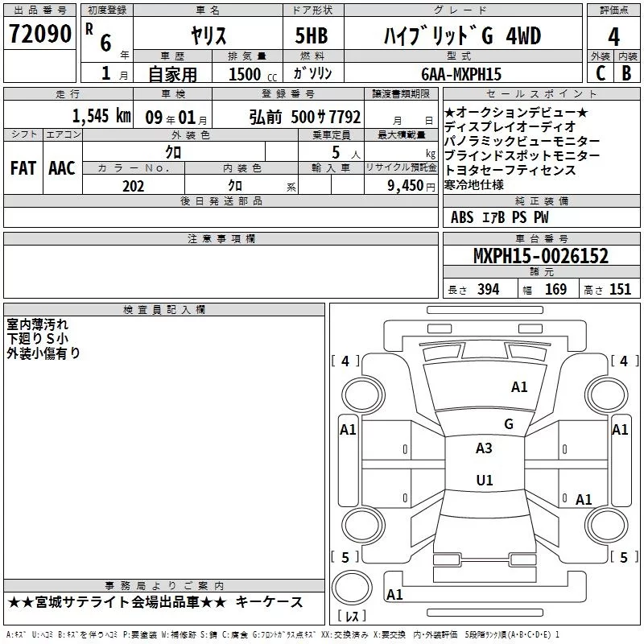Click the interior grade B under 内装

click(626, 73)
